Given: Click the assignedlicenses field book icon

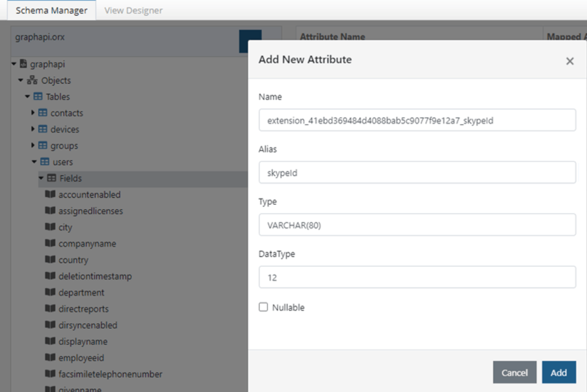Looking at the screenshot, I should (50, 211).
